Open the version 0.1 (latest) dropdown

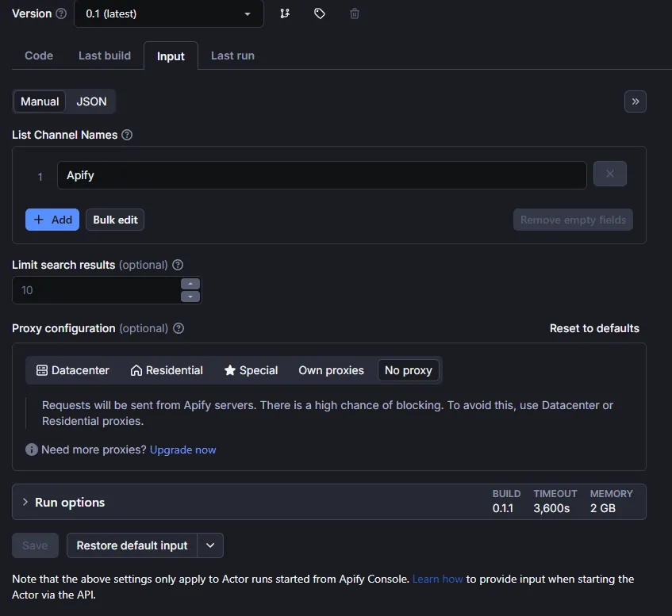[168, 14]
